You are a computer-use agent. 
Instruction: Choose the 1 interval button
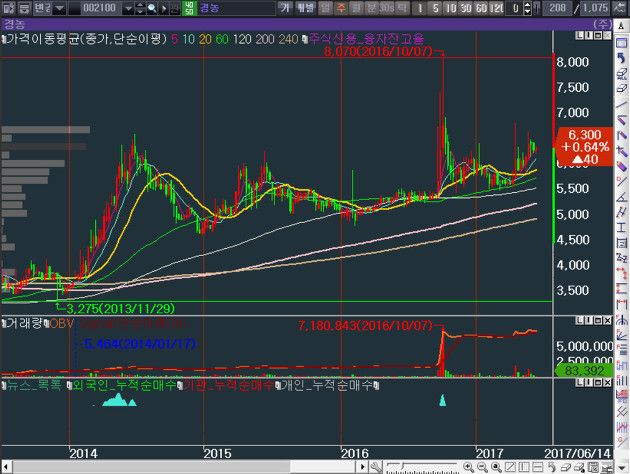coord(420,8)
